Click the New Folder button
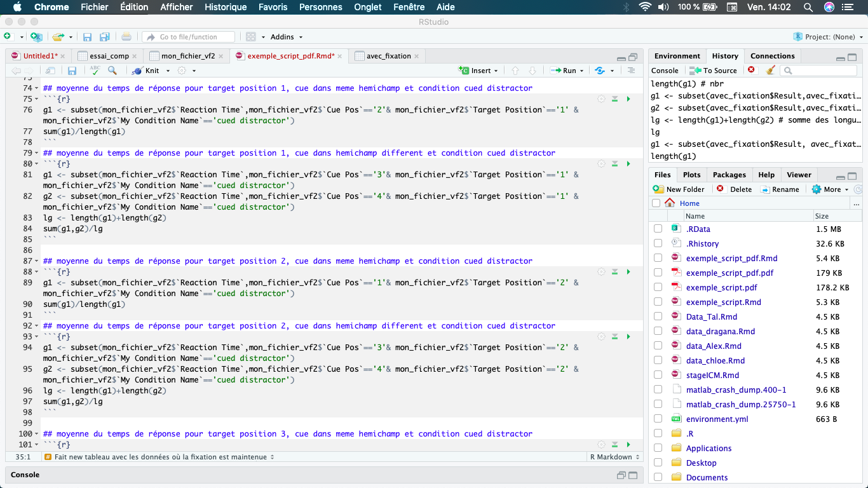The width and height of the screenshot is (868, 488). click(679, 189)
